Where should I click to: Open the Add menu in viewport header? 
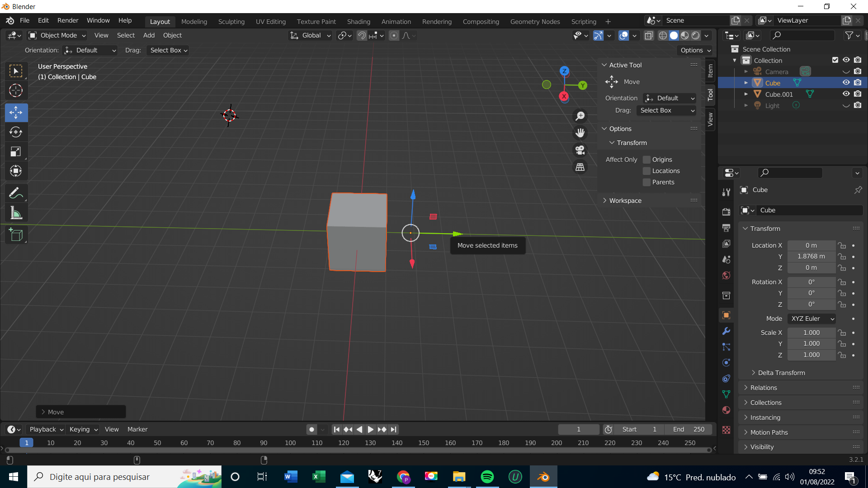(149, 35)
